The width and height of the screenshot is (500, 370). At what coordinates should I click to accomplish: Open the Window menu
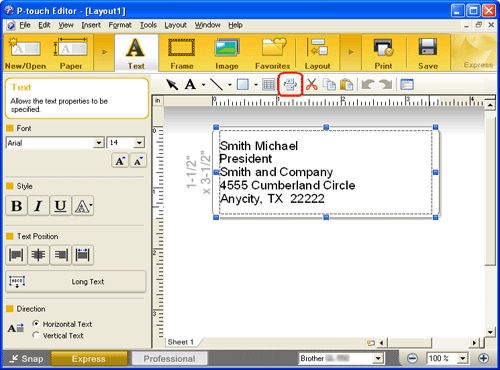tap(207, 25)
